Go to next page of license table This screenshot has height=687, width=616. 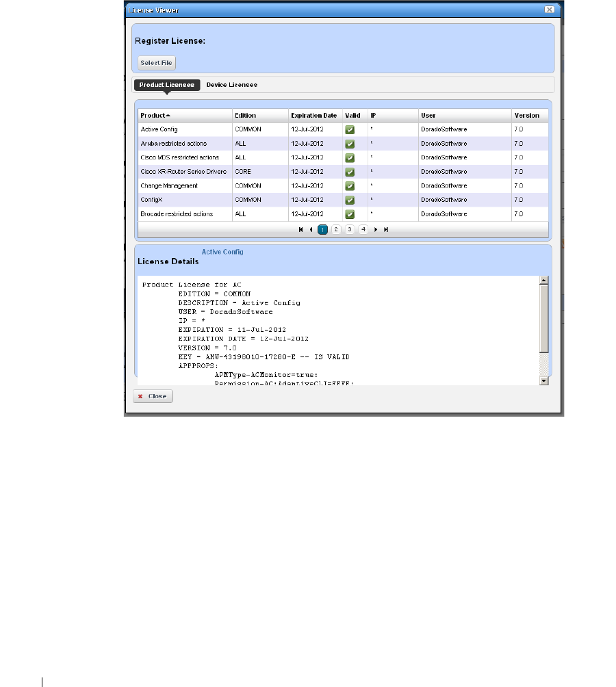(376, 230)
